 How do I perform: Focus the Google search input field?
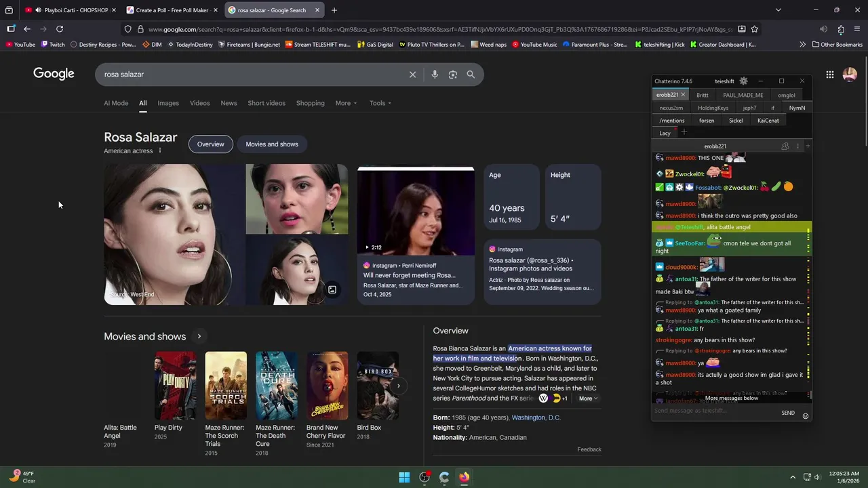(251, 75)
